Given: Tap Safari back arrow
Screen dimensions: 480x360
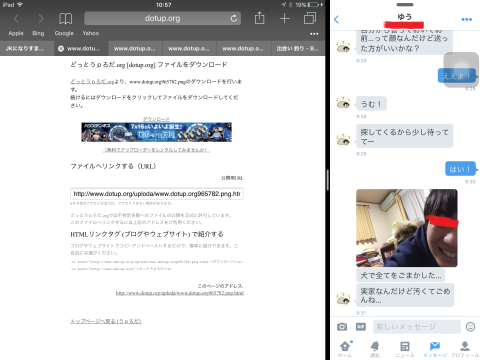Looking at the screenshot, I should [16, 19].
